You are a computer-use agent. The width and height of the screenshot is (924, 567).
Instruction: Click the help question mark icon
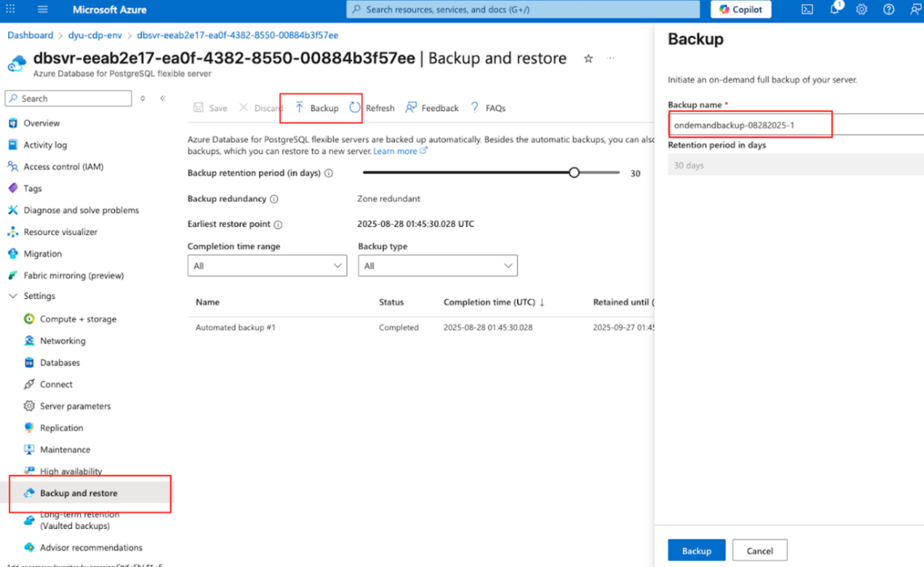(888, 9)
